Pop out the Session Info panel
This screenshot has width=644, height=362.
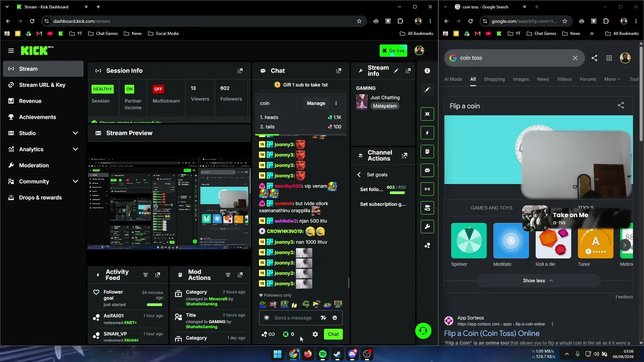(240, 71)
